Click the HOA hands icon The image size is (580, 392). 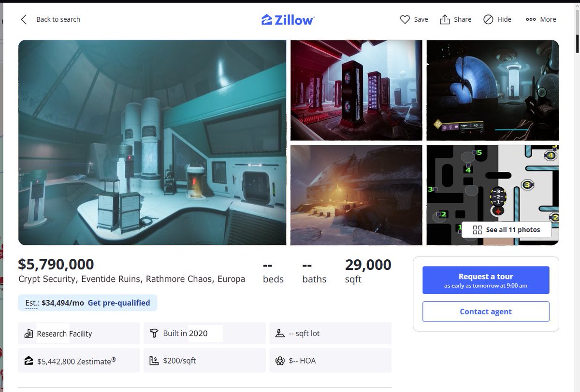click(x=280, y=361)
